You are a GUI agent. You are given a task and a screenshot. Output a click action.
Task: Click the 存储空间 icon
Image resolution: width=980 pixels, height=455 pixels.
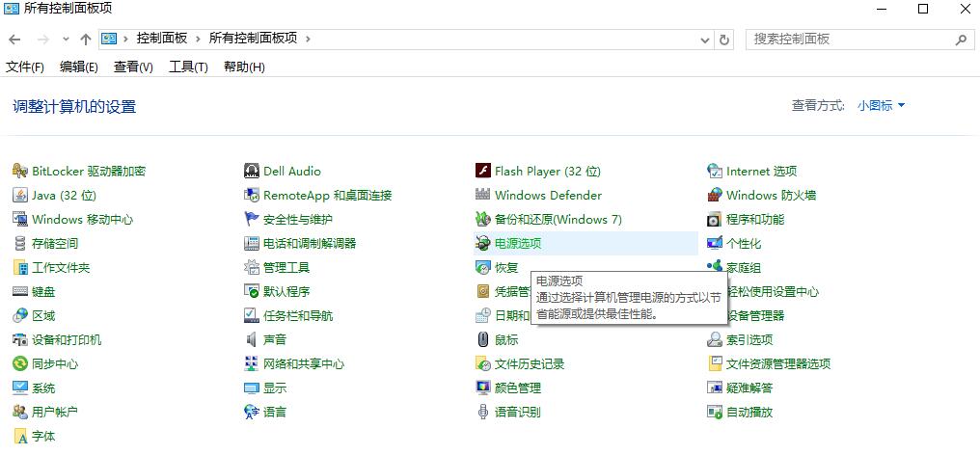20,243
